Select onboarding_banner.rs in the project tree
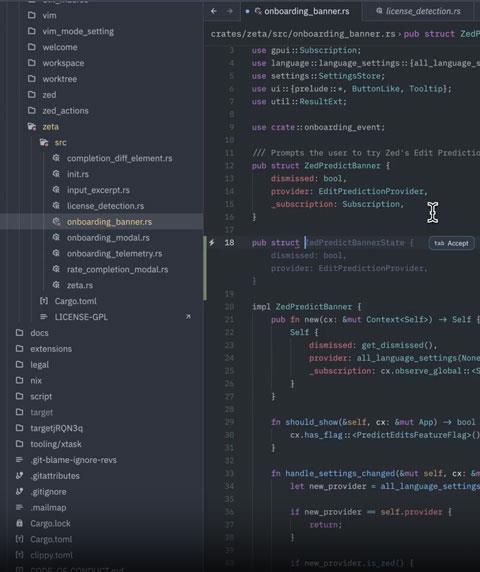 point(109,222)
